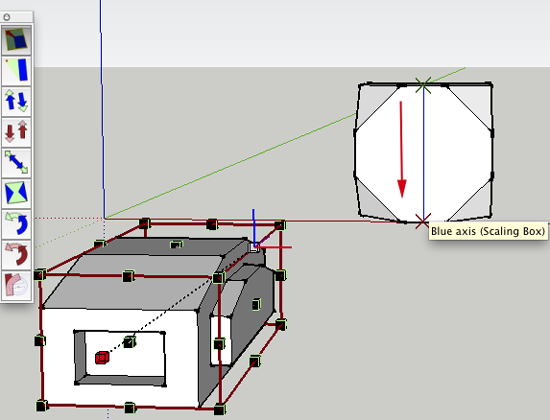
Task: Select the bottom-front-right corner scaling handle
Action: 220,409
